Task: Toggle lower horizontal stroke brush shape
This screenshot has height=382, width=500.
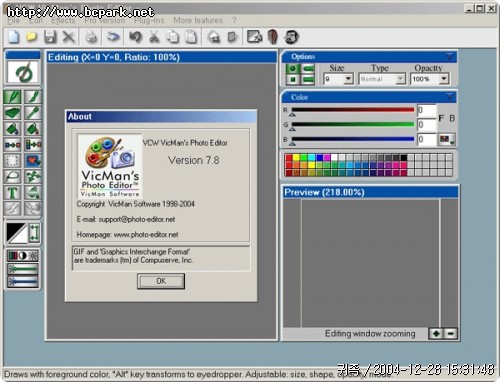Action: [308, 80]
